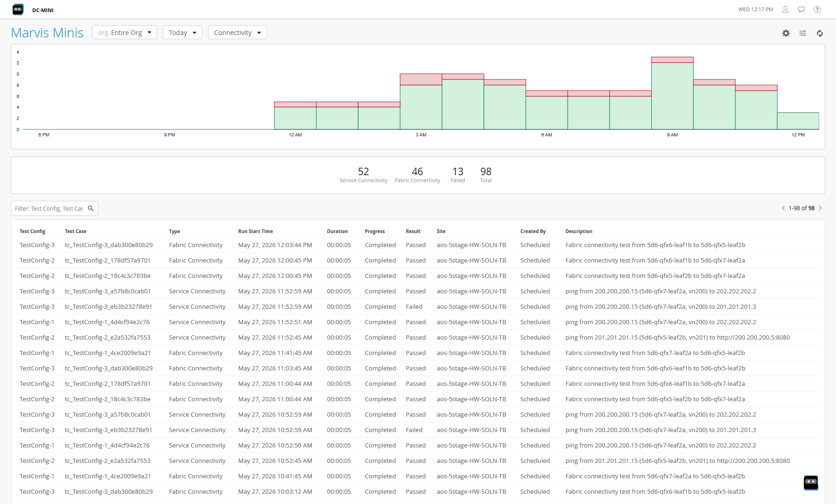Open the chat feedback icon
The height and width of the screenshot is (504, 836).
(x=801, y=9)
